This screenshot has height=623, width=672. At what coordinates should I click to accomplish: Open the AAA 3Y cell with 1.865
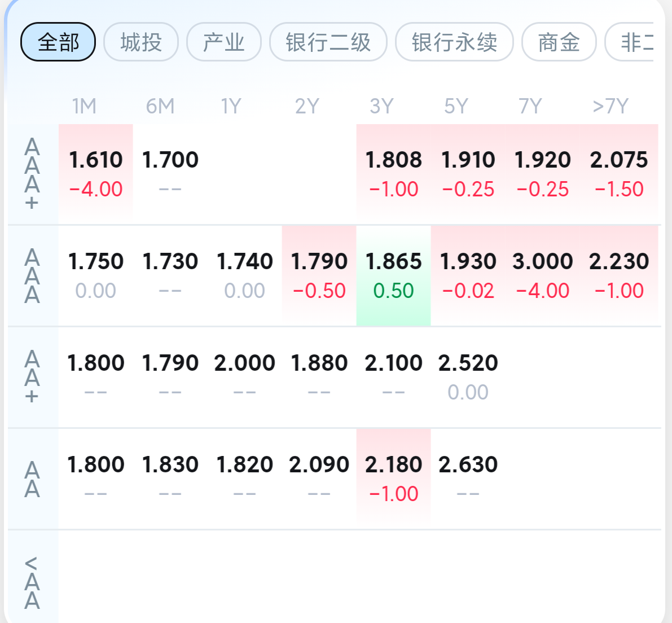[393, 275]
